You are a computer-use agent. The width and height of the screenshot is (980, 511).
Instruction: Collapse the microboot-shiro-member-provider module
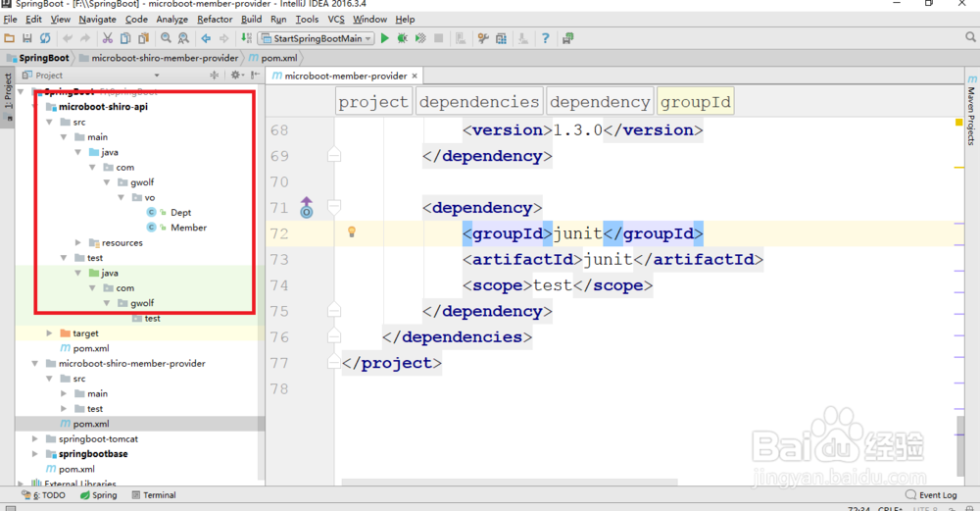coord(35,364)
